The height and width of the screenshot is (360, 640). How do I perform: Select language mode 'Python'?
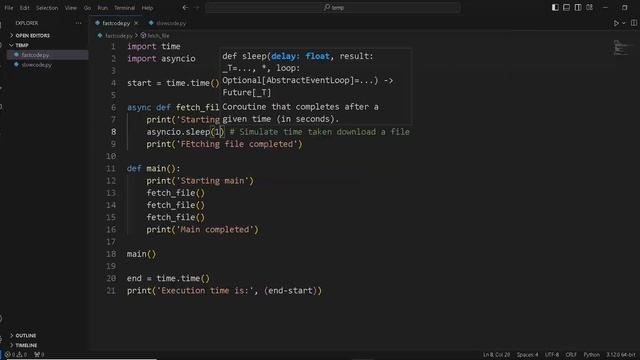pyautogui.click(x=591, y=355)
